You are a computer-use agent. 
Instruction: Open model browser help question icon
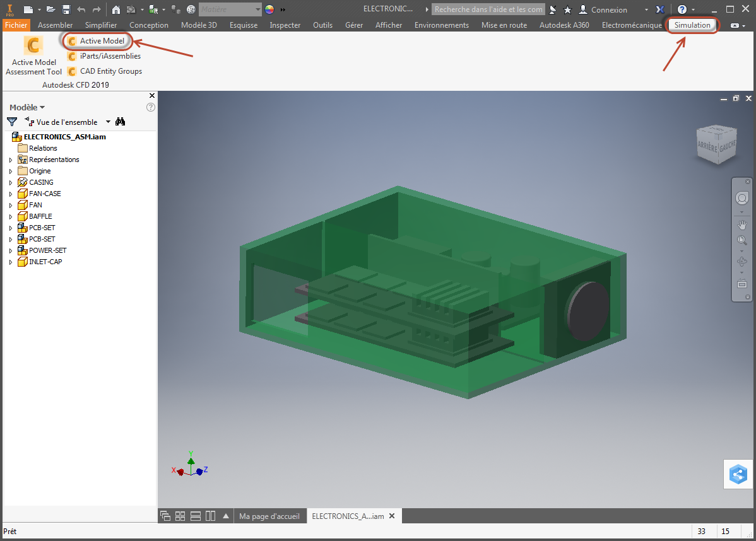click(150, 107)
